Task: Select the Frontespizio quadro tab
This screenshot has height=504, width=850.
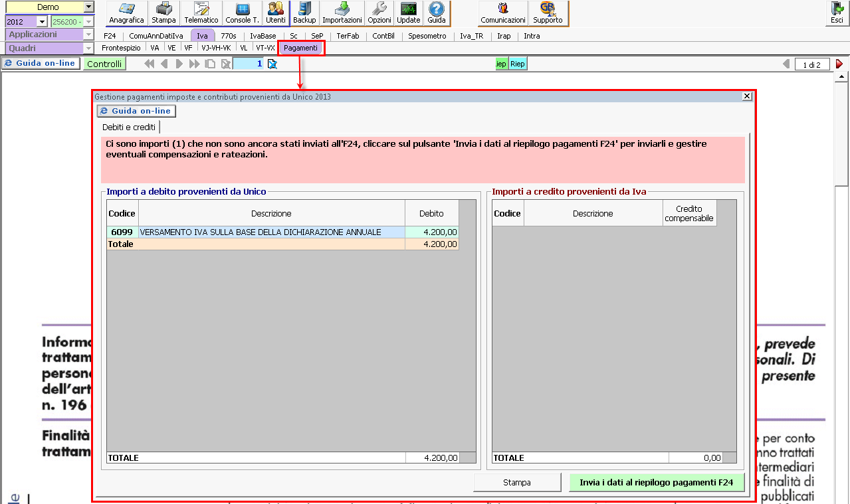Action: click(122, 48)
